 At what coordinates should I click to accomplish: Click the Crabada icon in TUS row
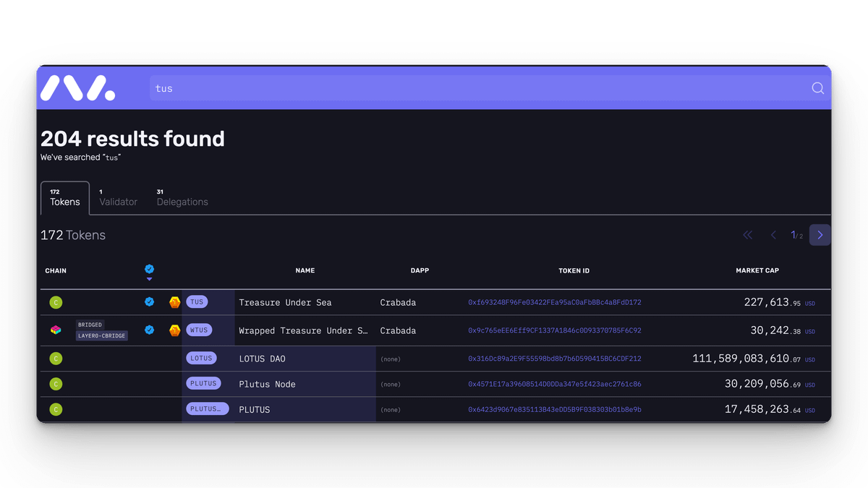pos(174,302)
